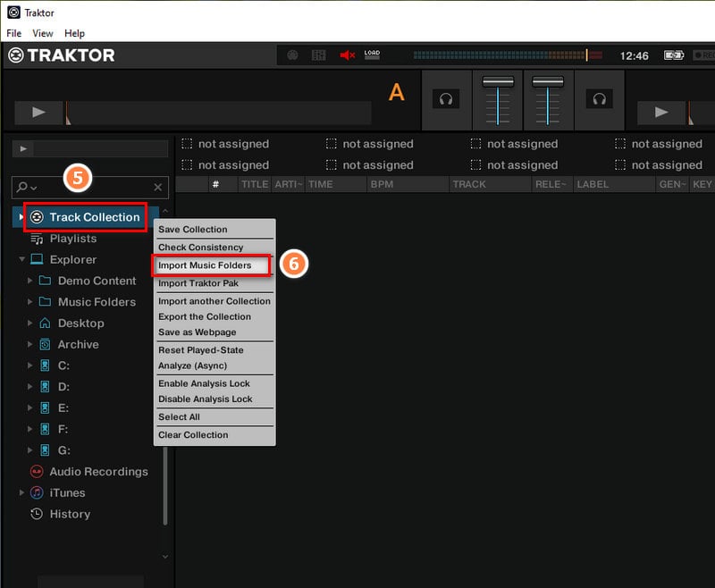The width and height of the screenshot is (715, 588).
Task: Click the iTunes music icon
Action: click(x=37, y=492)
